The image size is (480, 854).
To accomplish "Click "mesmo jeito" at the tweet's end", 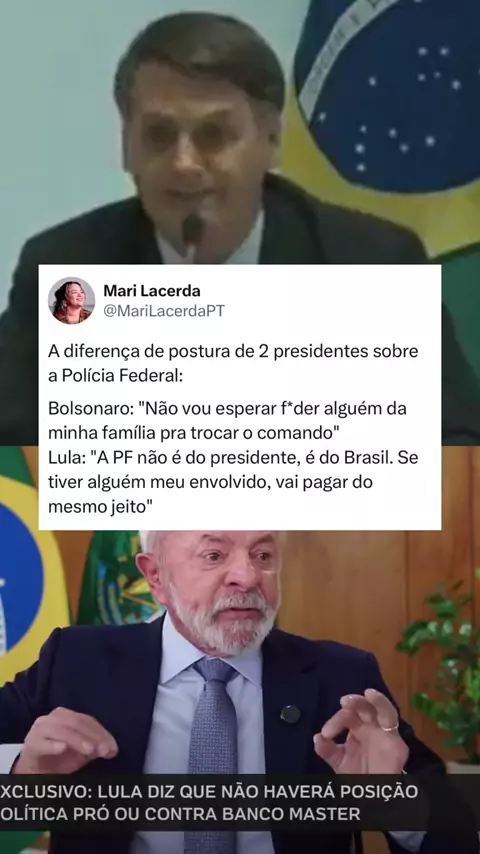I will pos(100,507).
